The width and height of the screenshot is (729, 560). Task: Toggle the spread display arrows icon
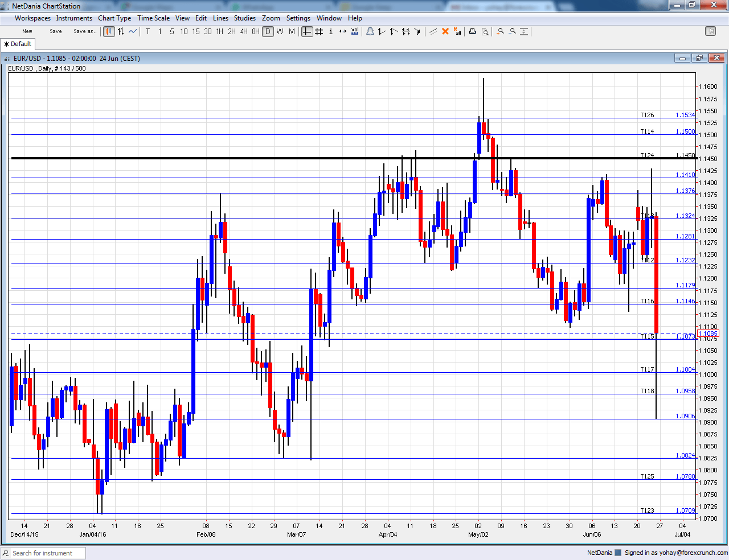pos(342,31)
